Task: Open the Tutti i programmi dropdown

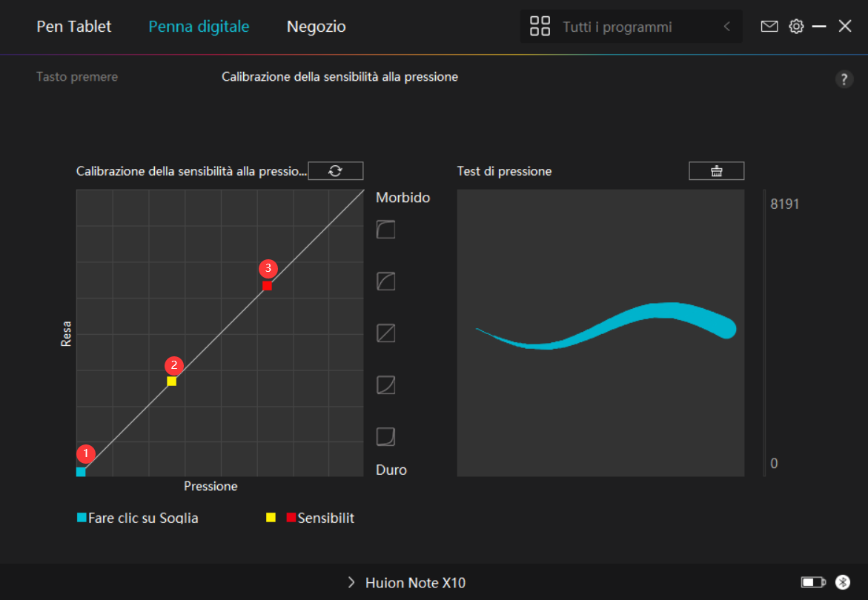Action: (617, 27)
